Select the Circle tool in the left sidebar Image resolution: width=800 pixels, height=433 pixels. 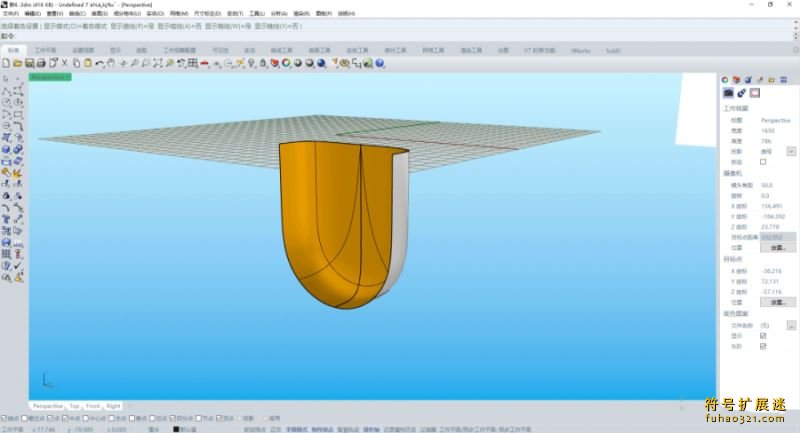point(6,103)
